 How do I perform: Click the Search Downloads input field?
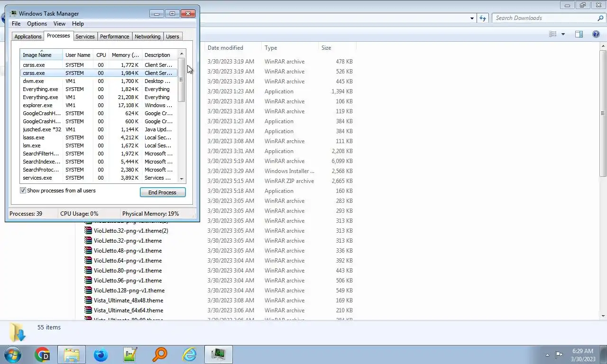pos(544,18)
